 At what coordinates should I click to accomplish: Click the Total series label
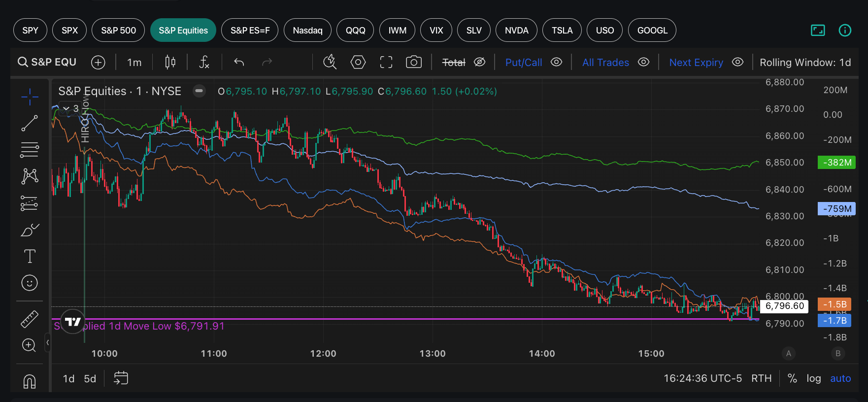coord(454,63)
